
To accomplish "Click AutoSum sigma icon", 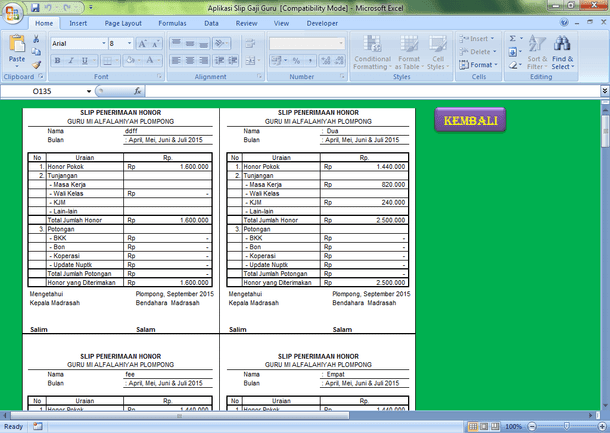I will point(513,38).
